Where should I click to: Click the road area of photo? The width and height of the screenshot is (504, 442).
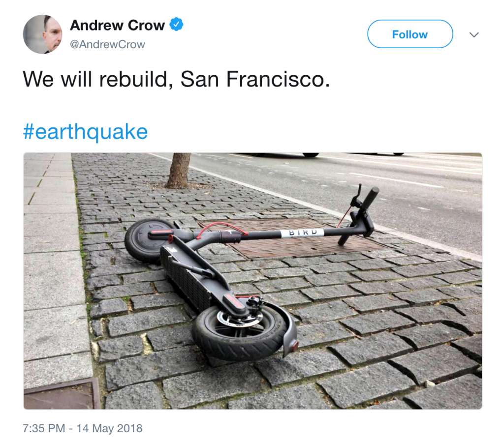point(370,186)
